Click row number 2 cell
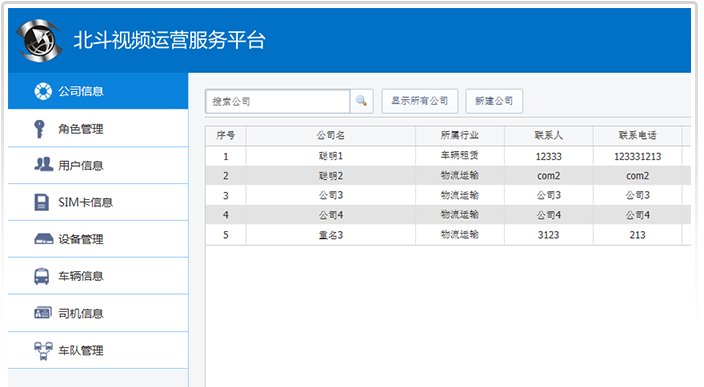Viewport: 704px width, 387px height. pos(225,176)
